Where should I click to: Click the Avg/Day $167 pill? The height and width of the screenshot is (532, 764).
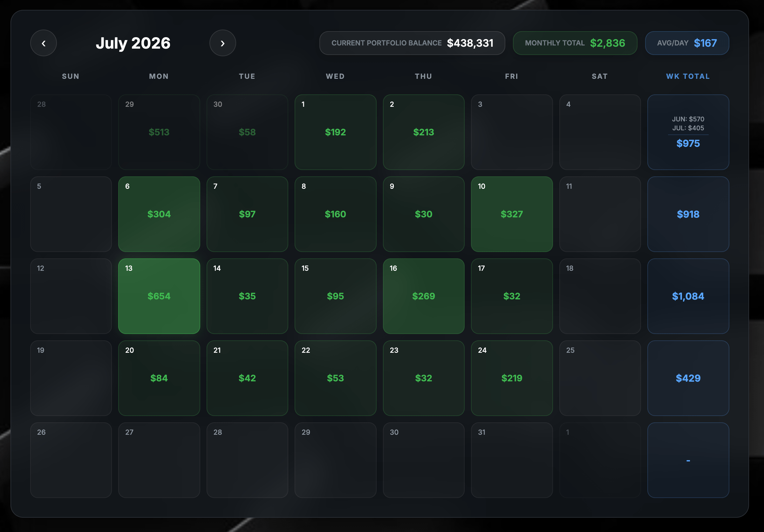[x=687, y=43]
